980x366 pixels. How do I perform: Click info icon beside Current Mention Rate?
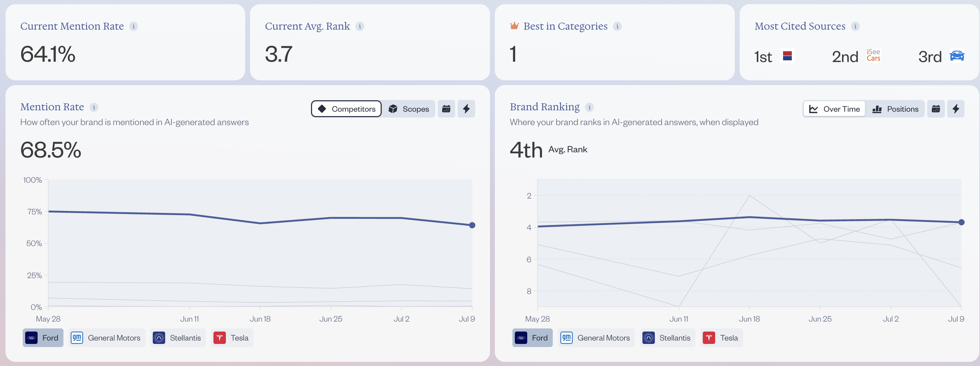click(x=133, y=26)
